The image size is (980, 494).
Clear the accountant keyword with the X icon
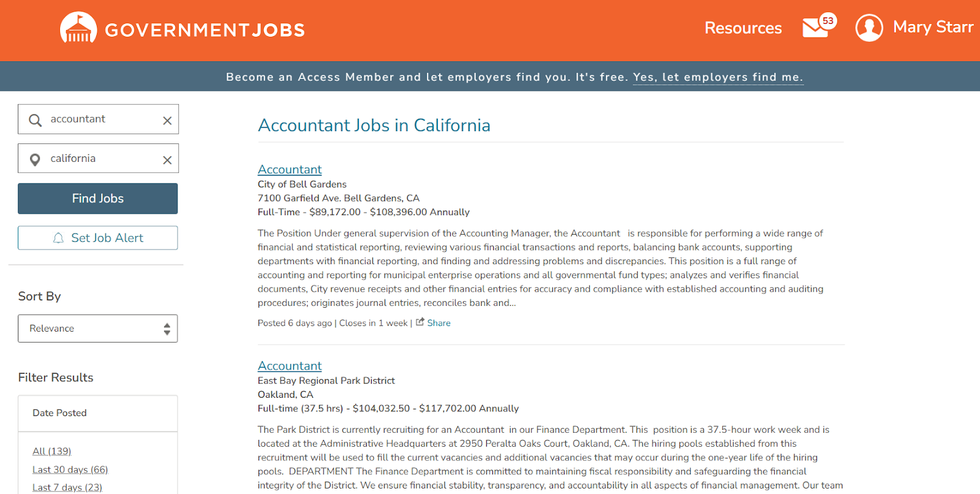pos(167,120)
